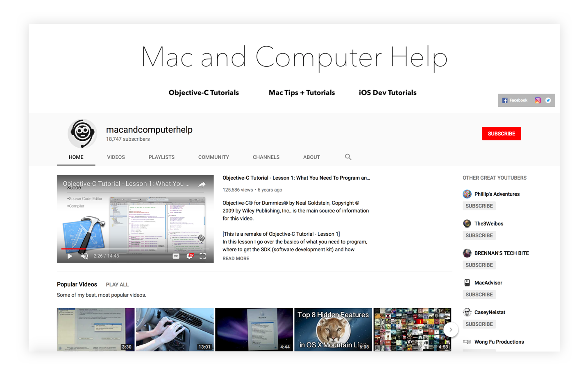This screenshot has height=381, width=588.
Task: Click the macandcomputerhelp channel name
Action: pos(149,130)
